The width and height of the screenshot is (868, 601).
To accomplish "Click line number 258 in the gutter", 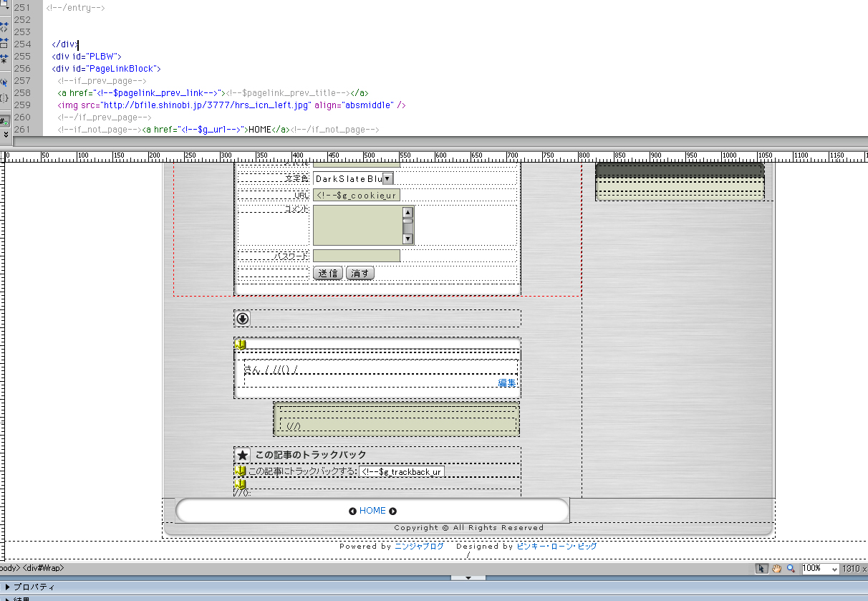I will (22, 92).
